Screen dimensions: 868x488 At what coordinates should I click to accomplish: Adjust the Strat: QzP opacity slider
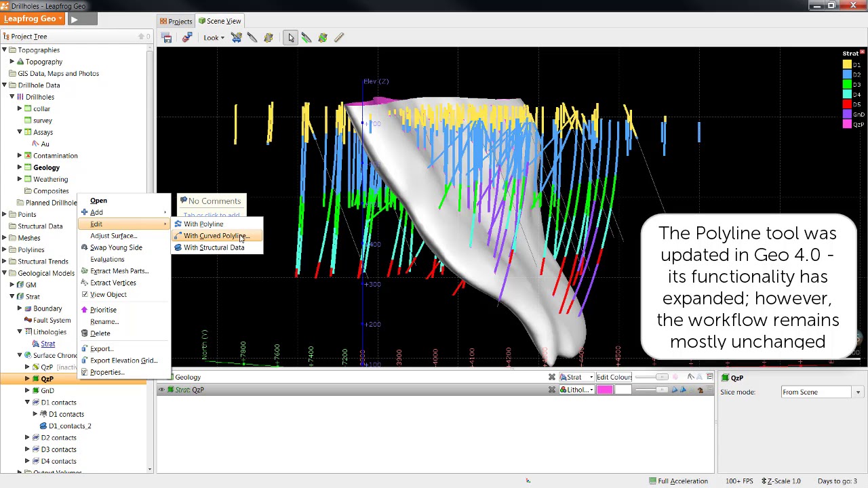coord(663,390)
